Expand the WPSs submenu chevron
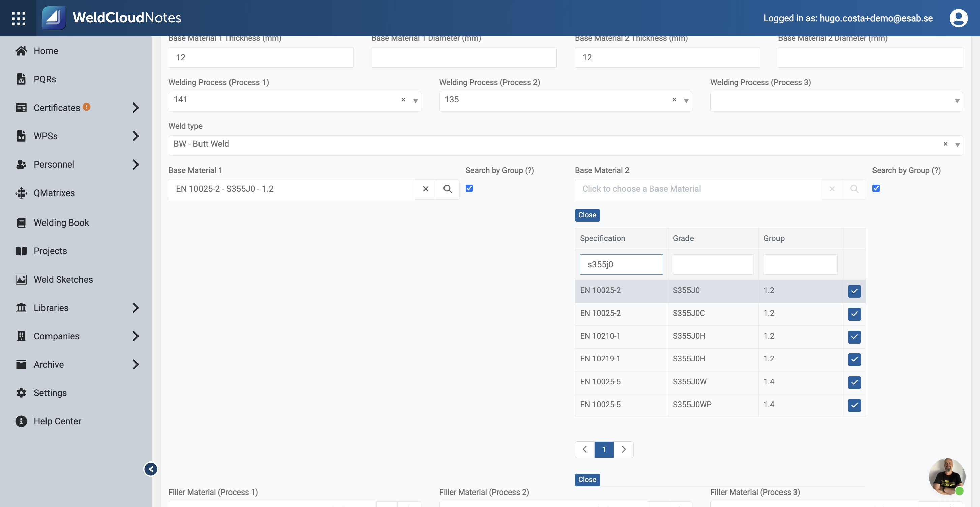980x507 pixels. pos(135,136)
